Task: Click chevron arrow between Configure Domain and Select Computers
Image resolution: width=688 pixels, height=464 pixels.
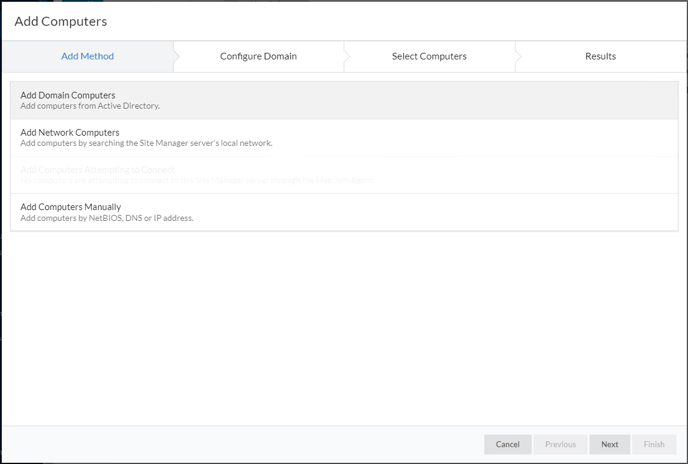Action: pos(347,56)
